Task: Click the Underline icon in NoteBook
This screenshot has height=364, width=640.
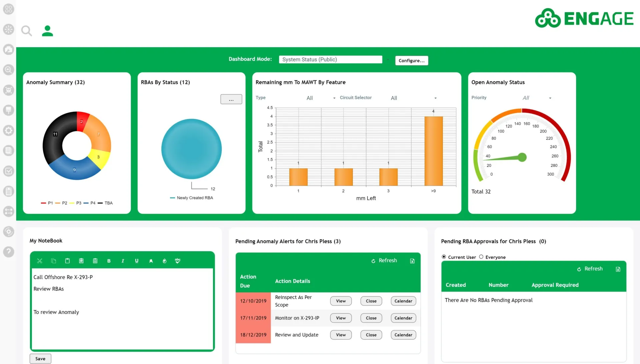Action: tap(137, 261)
